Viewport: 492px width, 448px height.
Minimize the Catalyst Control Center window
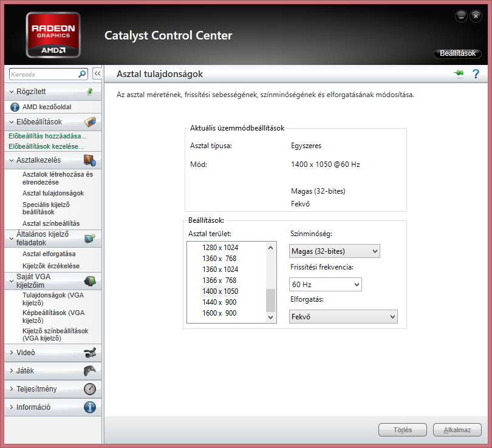(x=461, y=16)
